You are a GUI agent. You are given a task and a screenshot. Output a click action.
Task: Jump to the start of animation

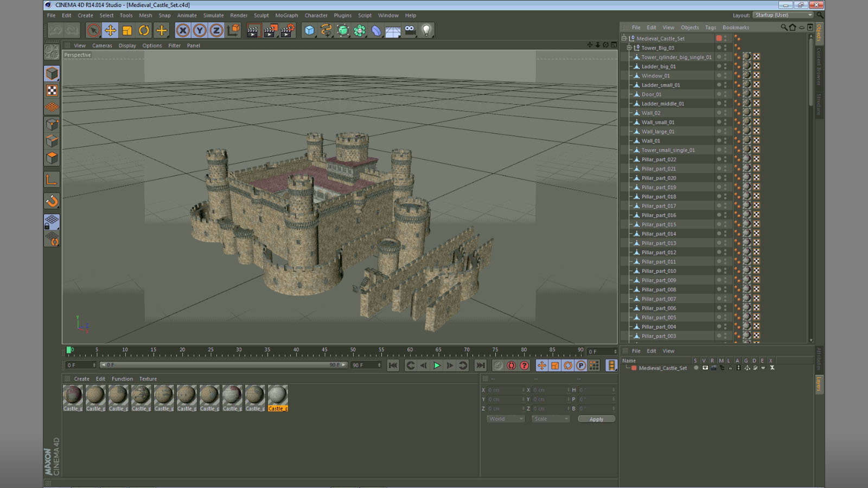tap(393, 365)
